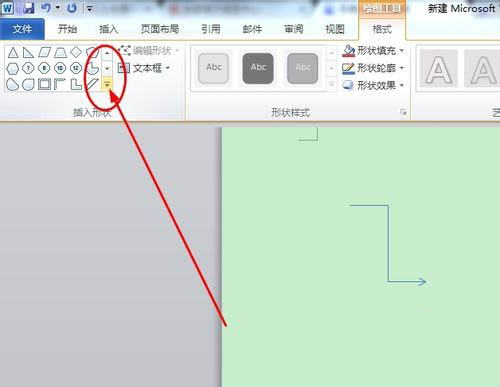Go up one row in shapes gallery
Screen dimensions: 500x387
pos(107,53)
